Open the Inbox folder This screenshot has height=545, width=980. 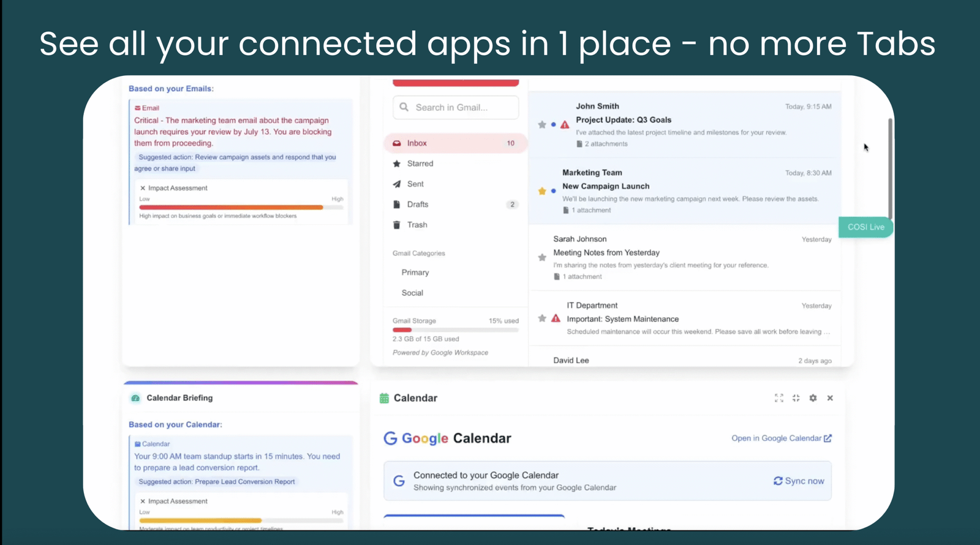click(x=456, y=143)
